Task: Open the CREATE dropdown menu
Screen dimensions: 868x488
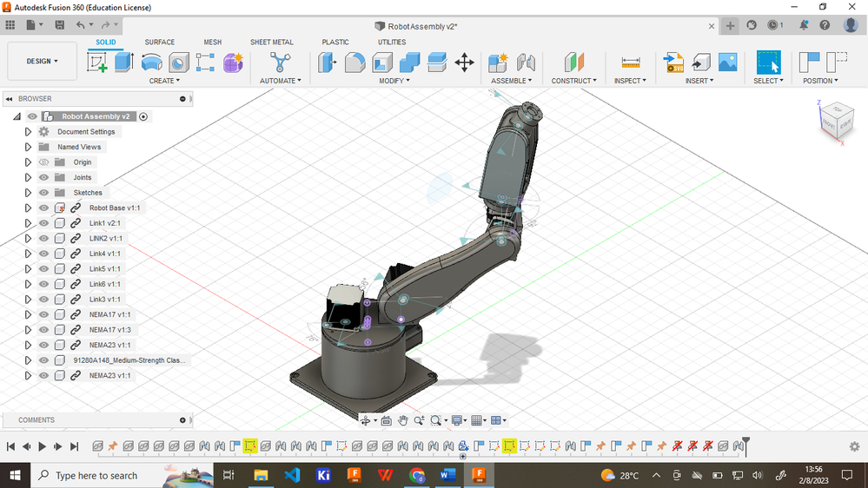Action: point(164,81)
